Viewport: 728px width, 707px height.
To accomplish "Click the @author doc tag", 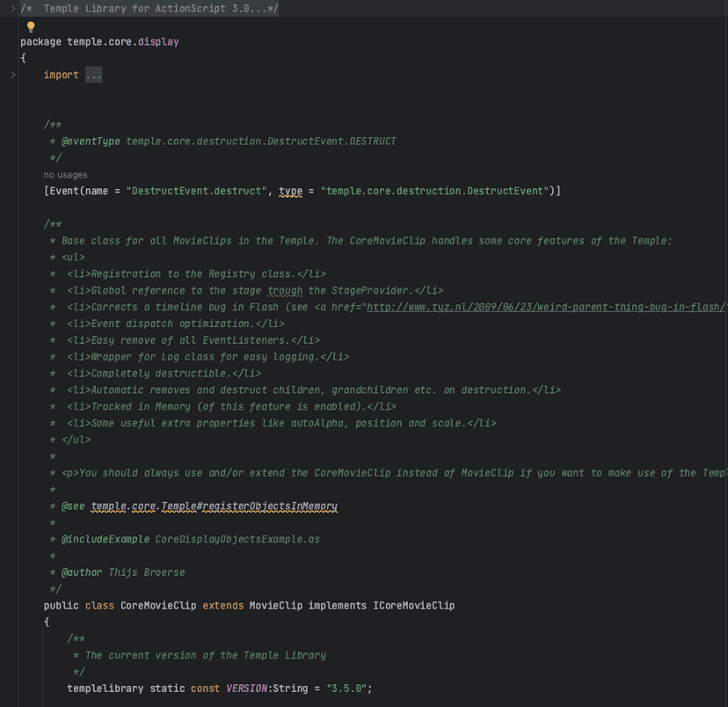I will point(82,572).
